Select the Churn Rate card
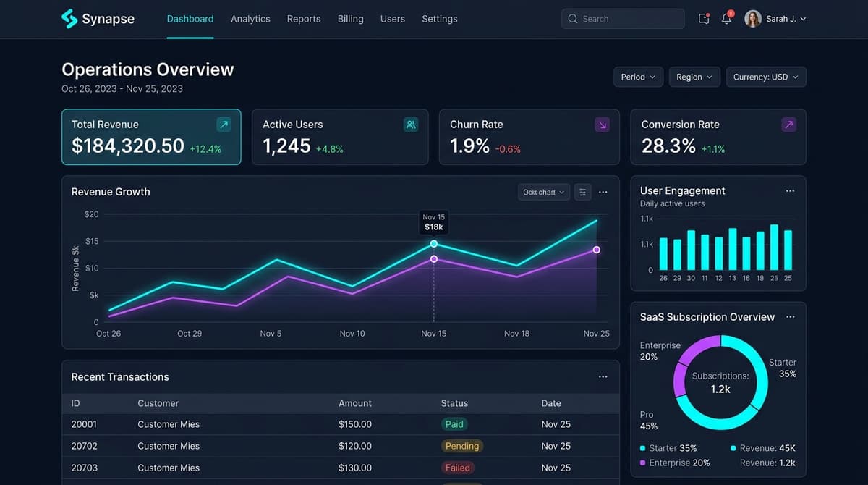This screenshot has width=868, height=485. [x=529, y=137]
